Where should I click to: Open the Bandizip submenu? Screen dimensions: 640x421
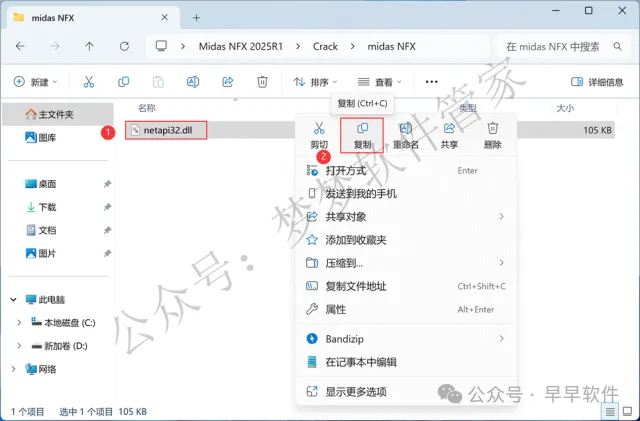tap(406, 339)
